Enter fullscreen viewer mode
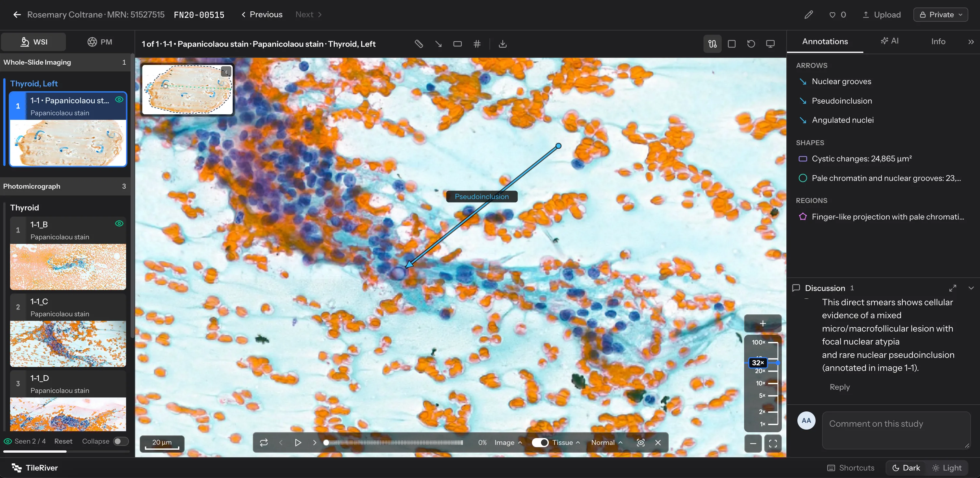The width and height of the screenshot is (980, 478). (x=773, y=443)
